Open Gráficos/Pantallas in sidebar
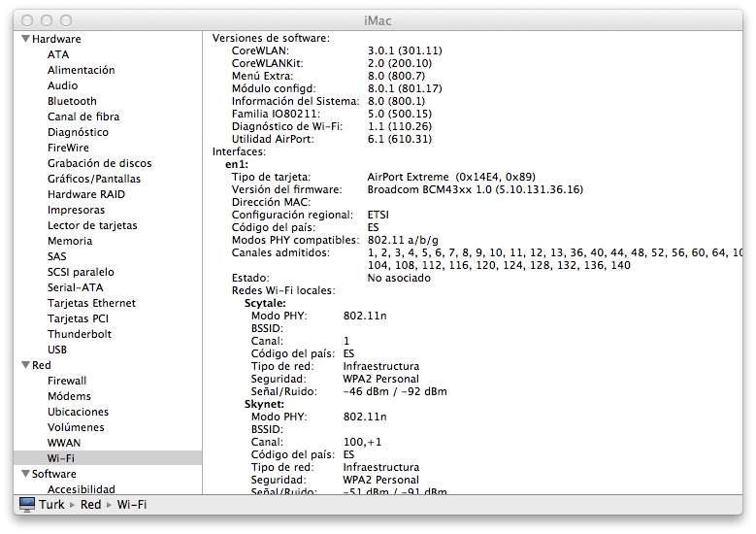 pos(93,179)
